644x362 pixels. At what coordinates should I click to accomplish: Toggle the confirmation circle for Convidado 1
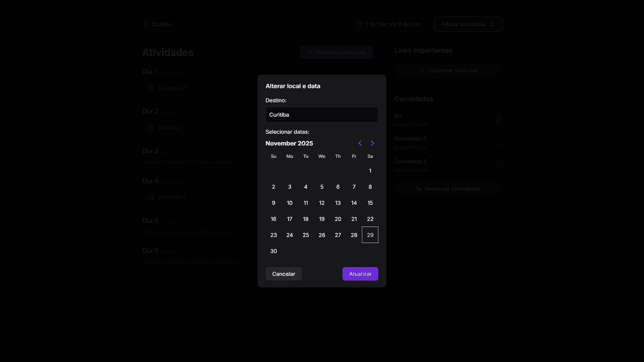(497, 142)
